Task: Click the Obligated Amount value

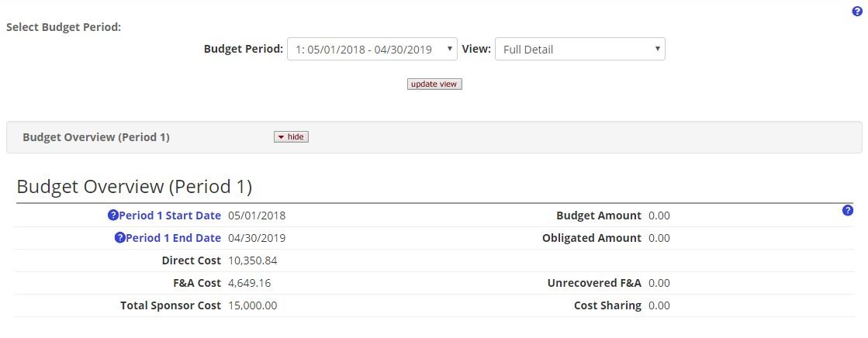Action: tap(659, 238)
